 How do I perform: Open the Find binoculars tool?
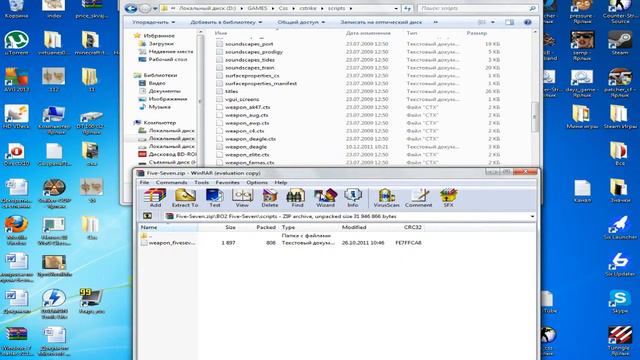click(x=297, y=198)
